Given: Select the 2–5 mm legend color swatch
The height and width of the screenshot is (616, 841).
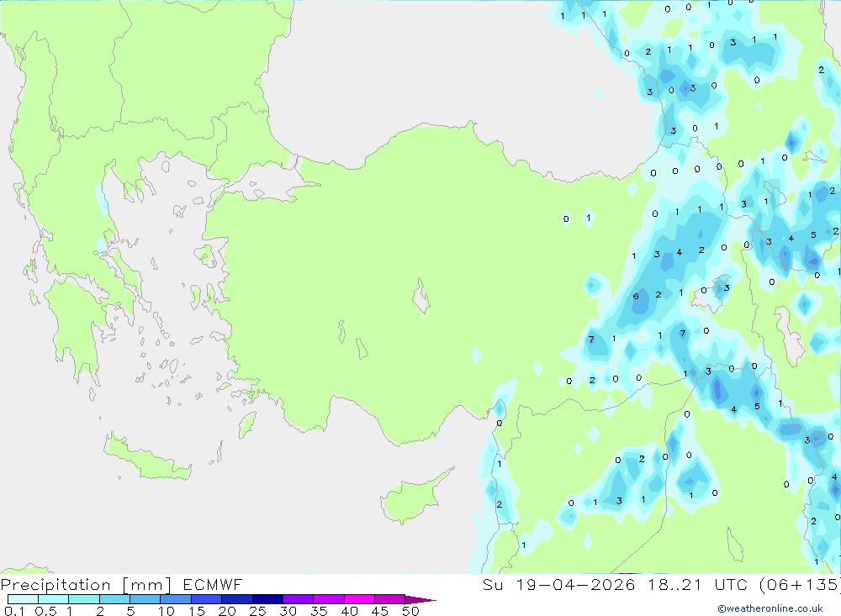Looking at the screenshot, I should coord(114,599).
